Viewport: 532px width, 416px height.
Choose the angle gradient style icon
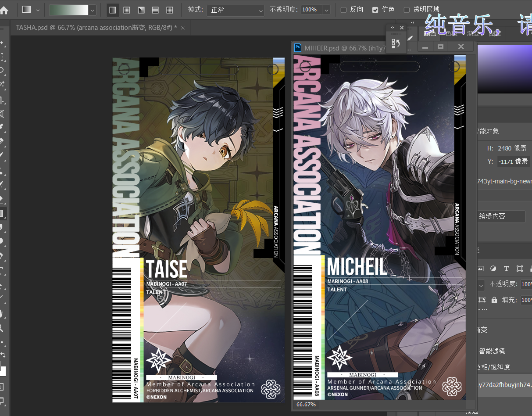[141, 10]
